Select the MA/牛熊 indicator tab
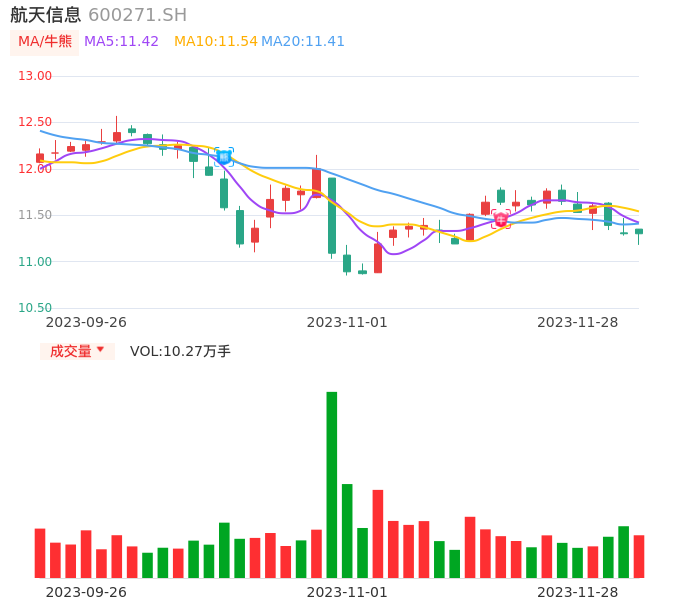 [44, 42]
